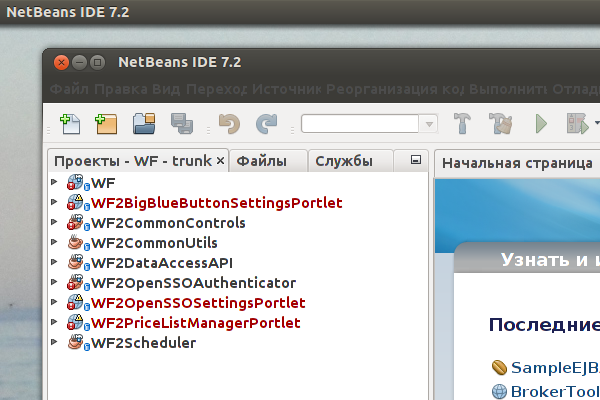Minimize the Projects panel group
The height and width of the screenshot is (400, 600).
coord(416,160)
